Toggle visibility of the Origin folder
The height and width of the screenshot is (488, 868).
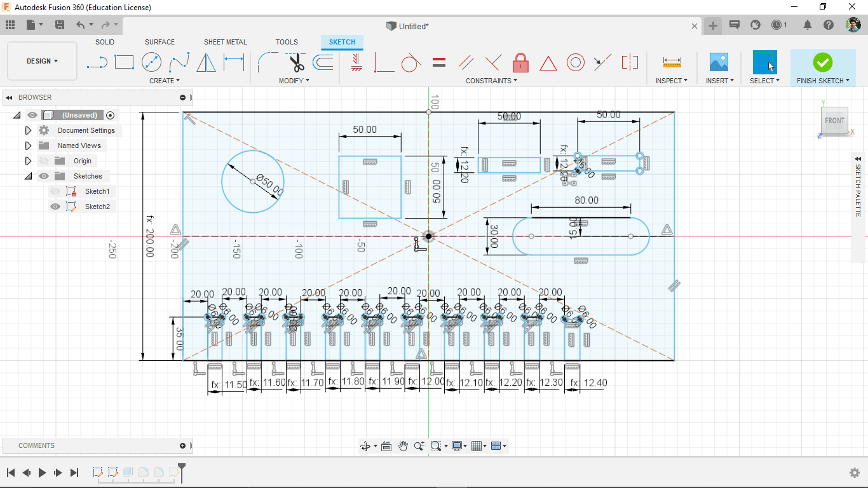tap(44, 161)
